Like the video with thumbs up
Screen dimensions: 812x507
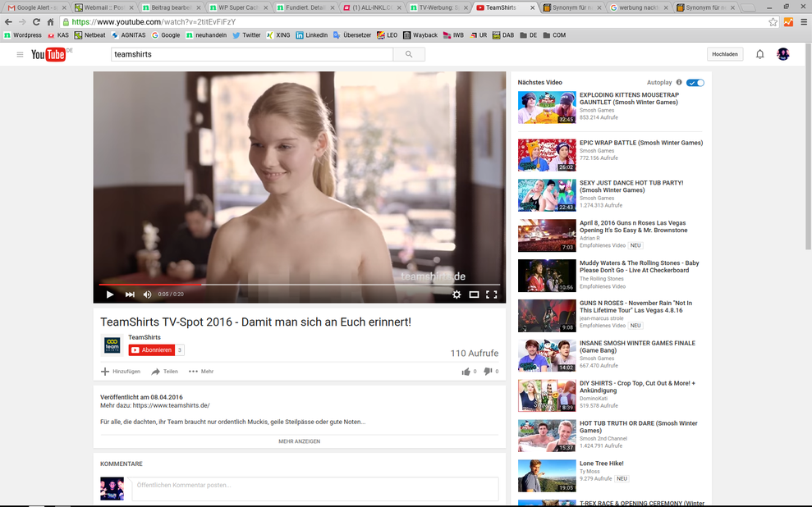click(x=466, y=372)
